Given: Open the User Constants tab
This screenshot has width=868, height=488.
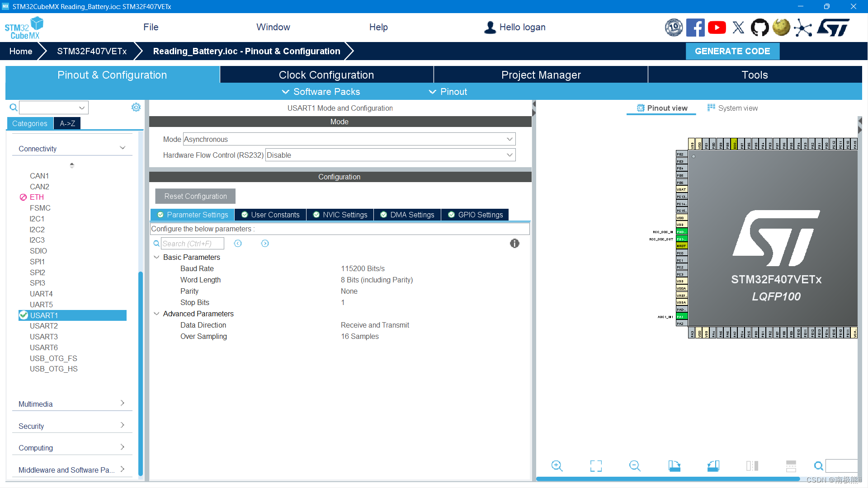Looking at the screenshot, I should 270,215.
